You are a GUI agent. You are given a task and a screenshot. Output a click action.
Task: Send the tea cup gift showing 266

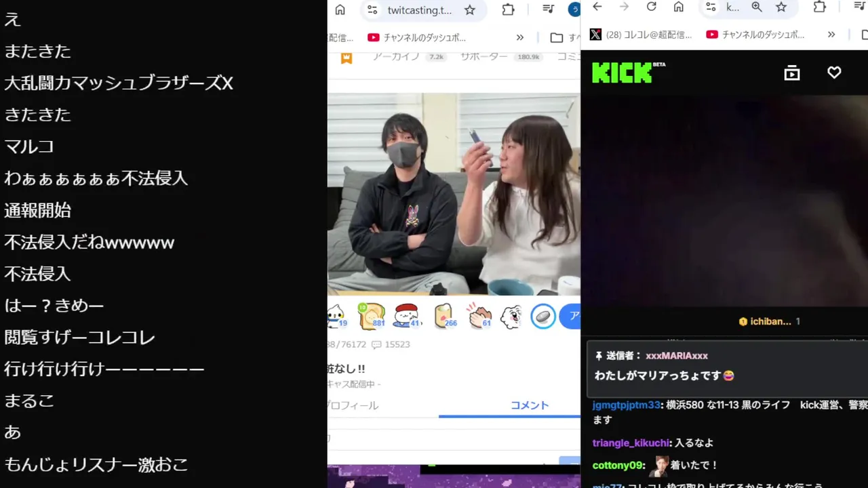(x=445, y=316)
